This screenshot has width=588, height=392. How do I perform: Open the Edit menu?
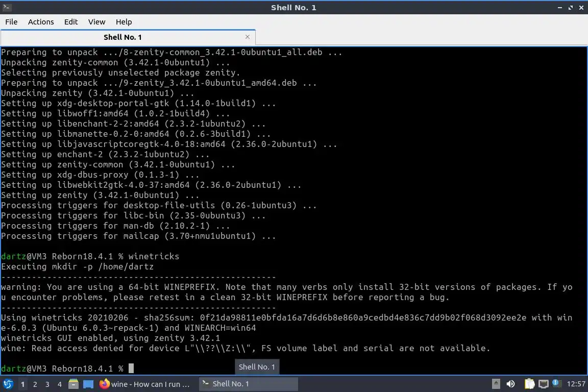pyautogui.click(x=71, y=22)
